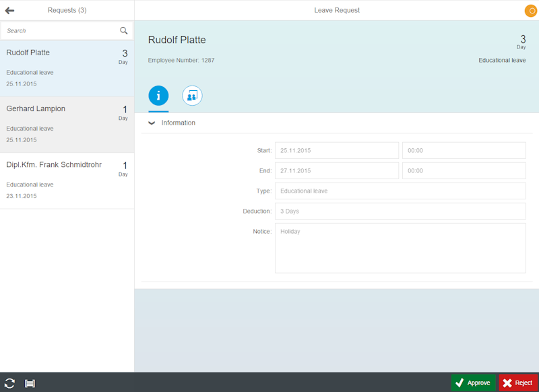Screen dimensions: 539x392
Task: Refresh the requests list via footer icon
Action: 9,383
